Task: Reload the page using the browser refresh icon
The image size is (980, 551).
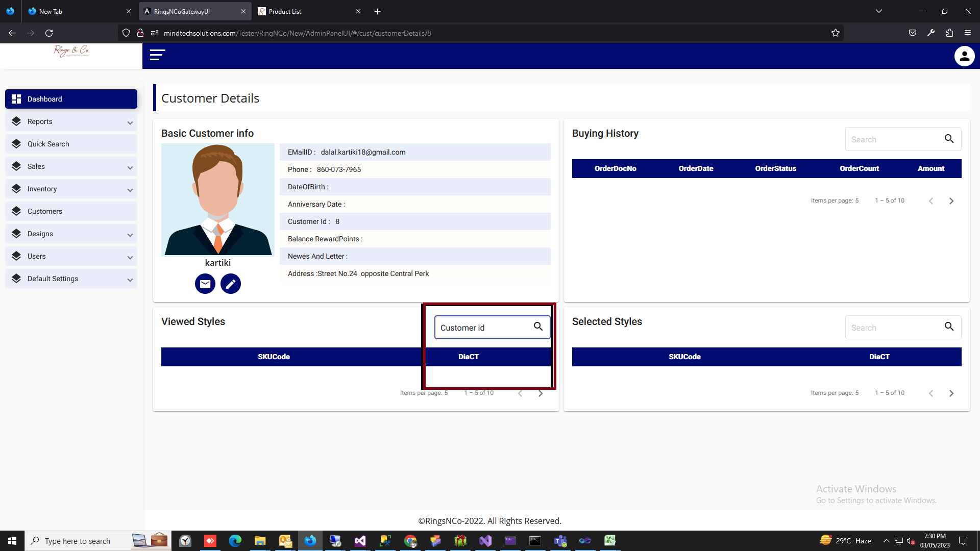Action: click(49, 33)
